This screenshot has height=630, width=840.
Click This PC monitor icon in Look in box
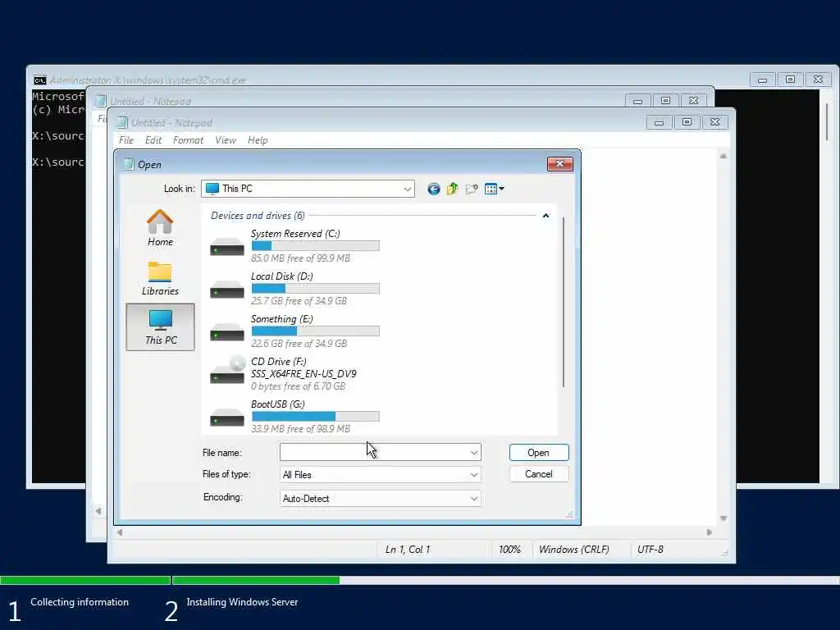212,189
